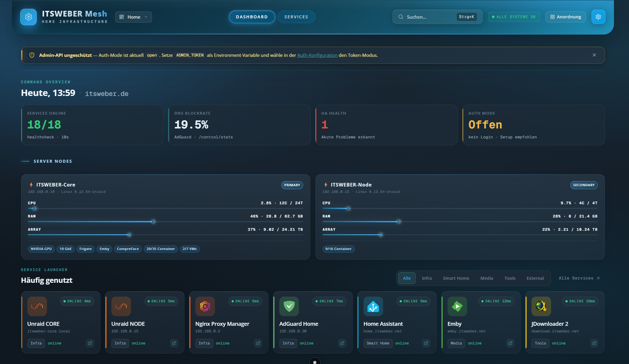Viewport: 629px width, 364px height.
Task: Open Nginx Proxy Manager external link icon
Action: point(258,343)
